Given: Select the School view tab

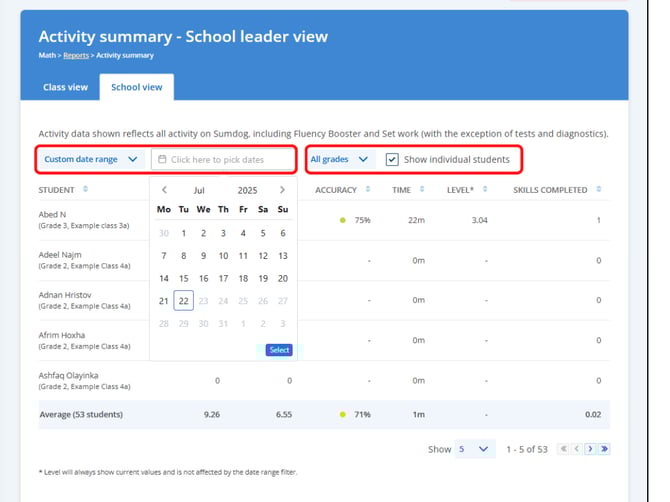Looking at the screenshot, I should coord(137,87).
